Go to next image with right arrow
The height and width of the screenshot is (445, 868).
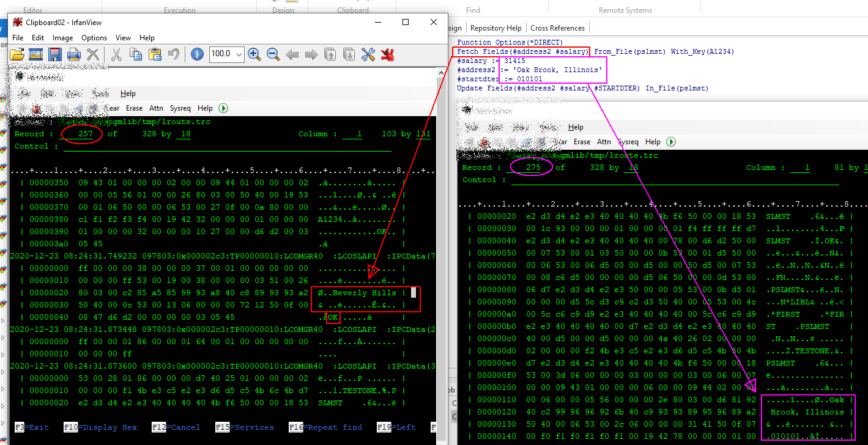(x=311, y=54)
